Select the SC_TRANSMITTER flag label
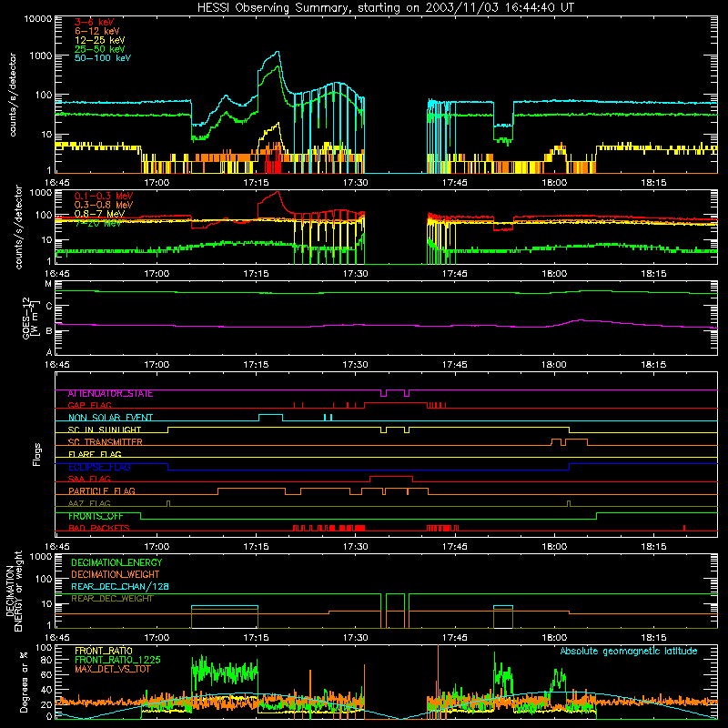The width and height of the screenshot is (728, 728). point(105,441)
